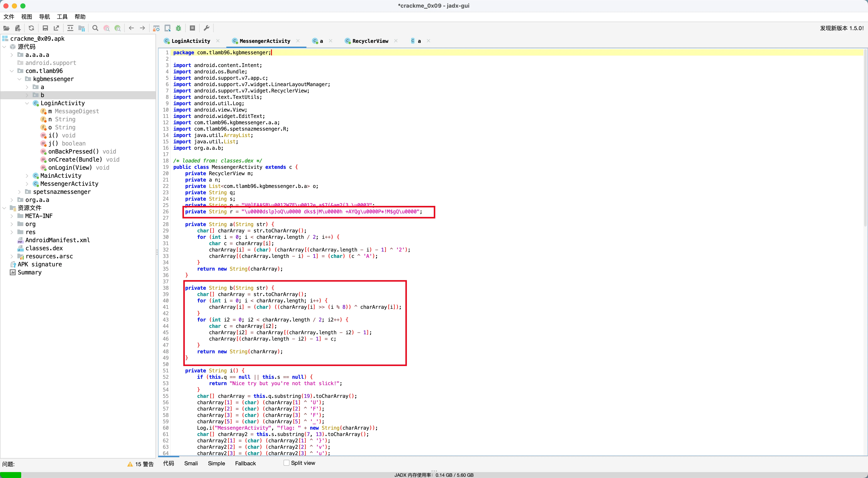Click the navigate back arrow icon
The width and height of the screenshot is (868, 478).
click(x=131, y=28)
